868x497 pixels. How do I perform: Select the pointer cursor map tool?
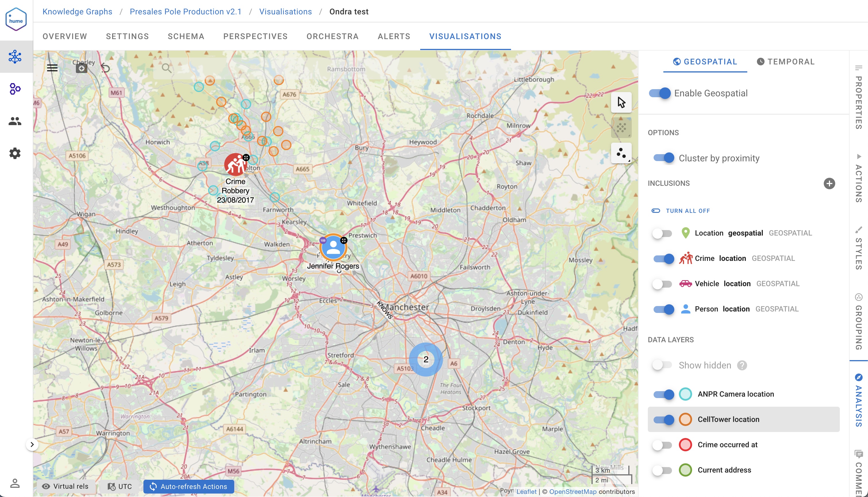tap(621, 102)
